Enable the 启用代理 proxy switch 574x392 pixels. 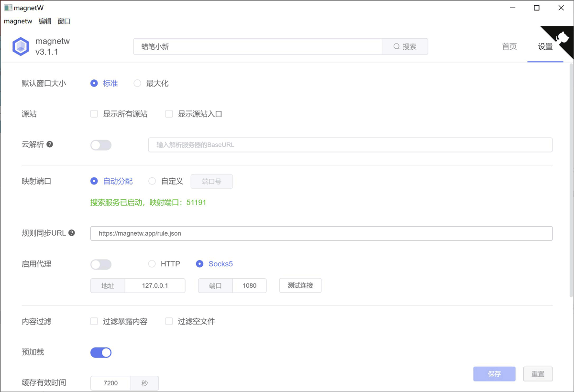[101, 264]
